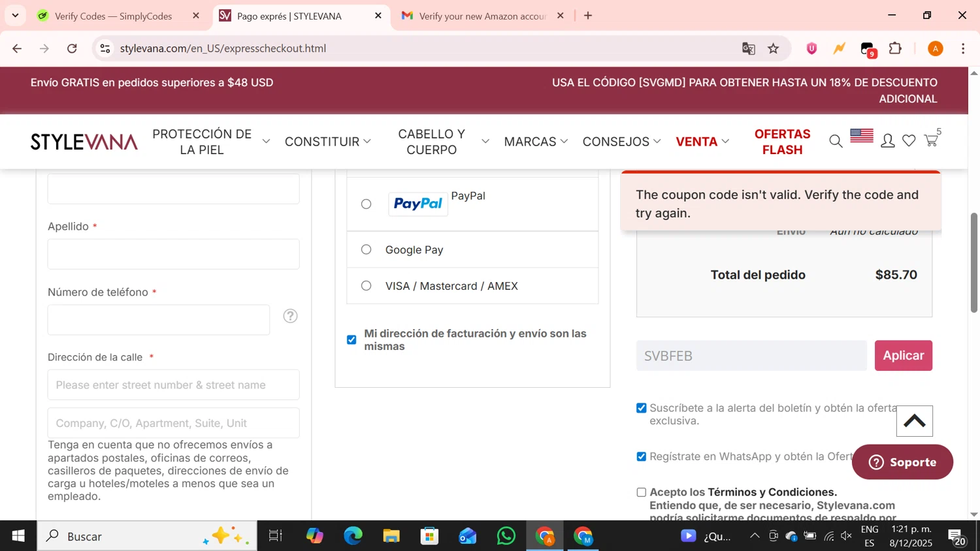Focus the Apellido input field

(x=174, y=254)
